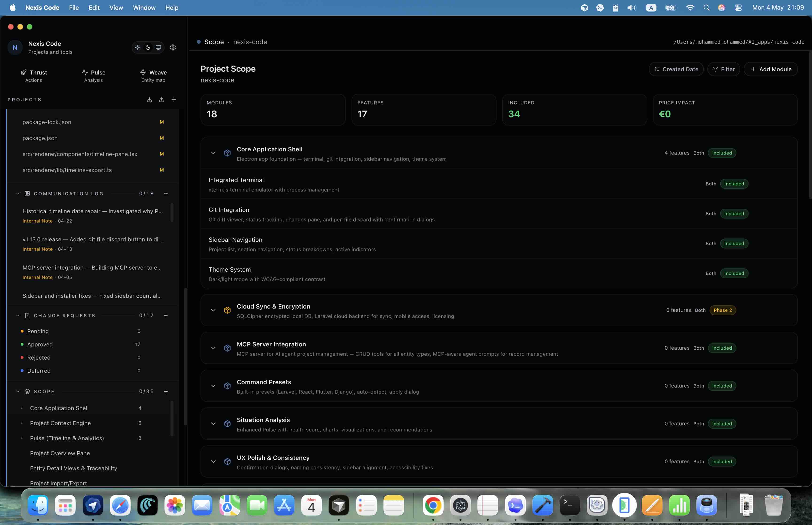Add a change request with the Change Requests plus icon
This screenshot has width=812, height=525.
click(x=166, y=316)
